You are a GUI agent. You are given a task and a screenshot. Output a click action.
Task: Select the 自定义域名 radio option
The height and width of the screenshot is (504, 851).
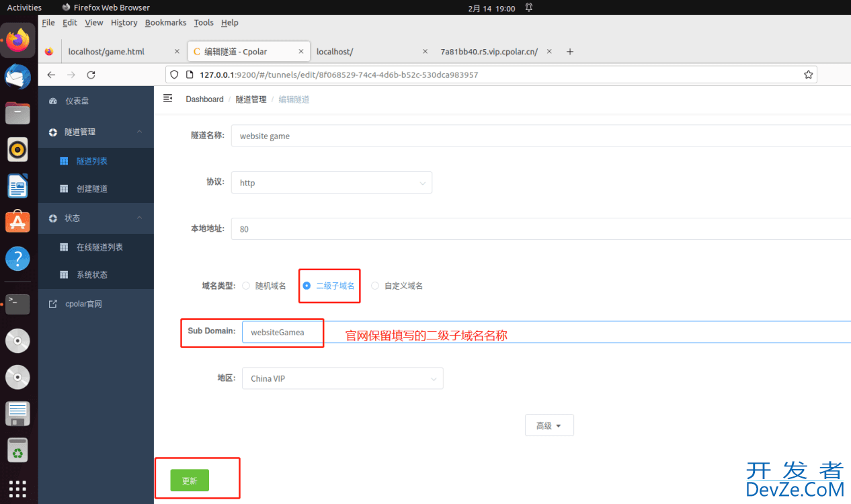tap(397, 286)
